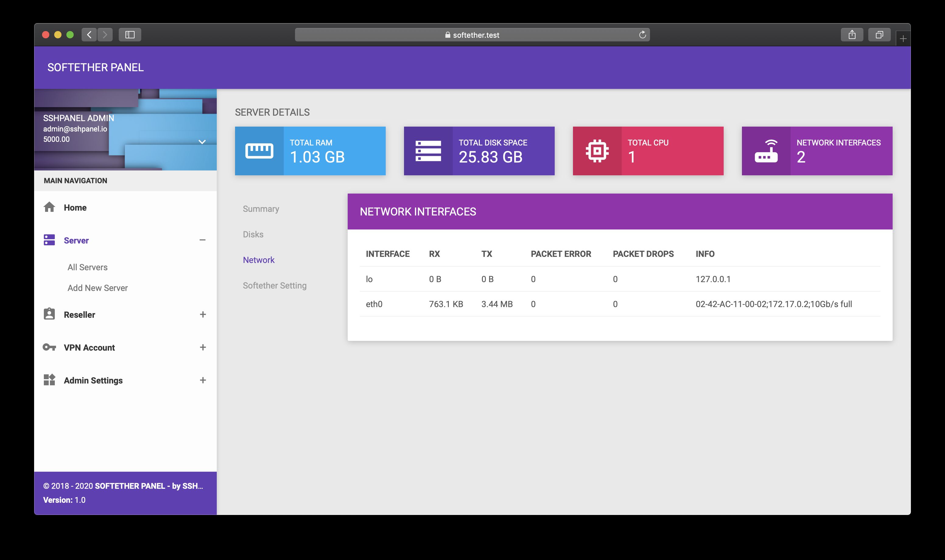Screen dimensions: 945x560
Task: Click the router icon on Network Interfaces card
Action: (x=766, y=151)
